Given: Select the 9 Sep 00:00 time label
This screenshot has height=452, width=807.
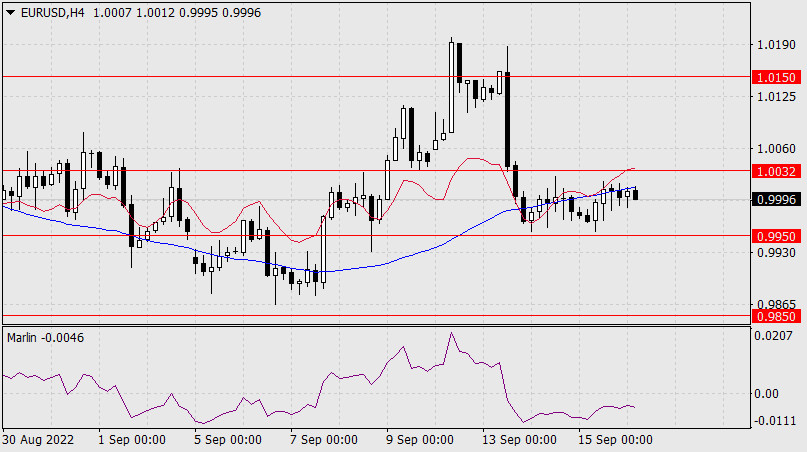Looking at the screenshot, I should tap(422, 440).
